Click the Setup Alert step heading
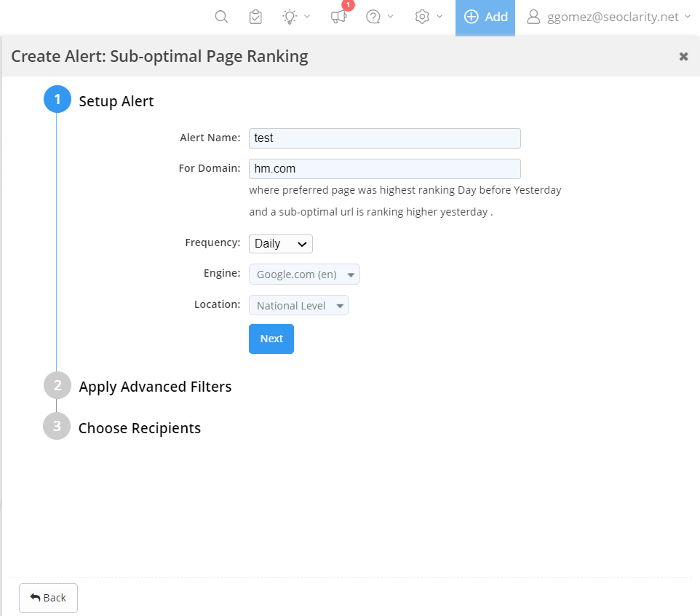700x616 pixels. (116, 101)
